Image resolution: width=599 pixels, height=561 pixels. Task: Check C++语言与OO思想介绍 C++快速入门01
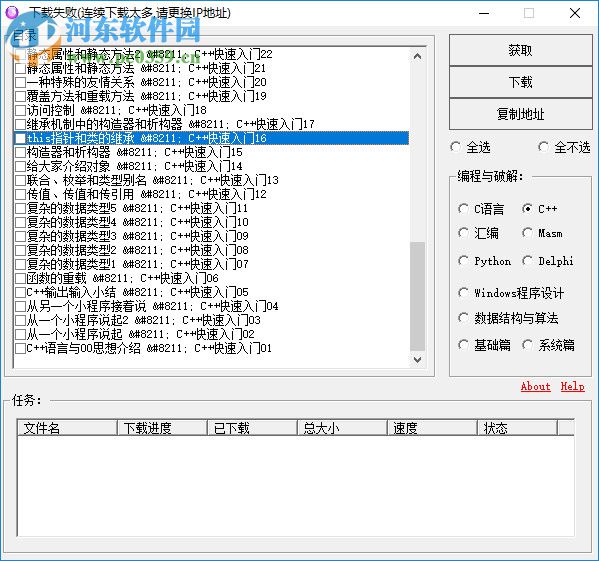tap(20, 348)
